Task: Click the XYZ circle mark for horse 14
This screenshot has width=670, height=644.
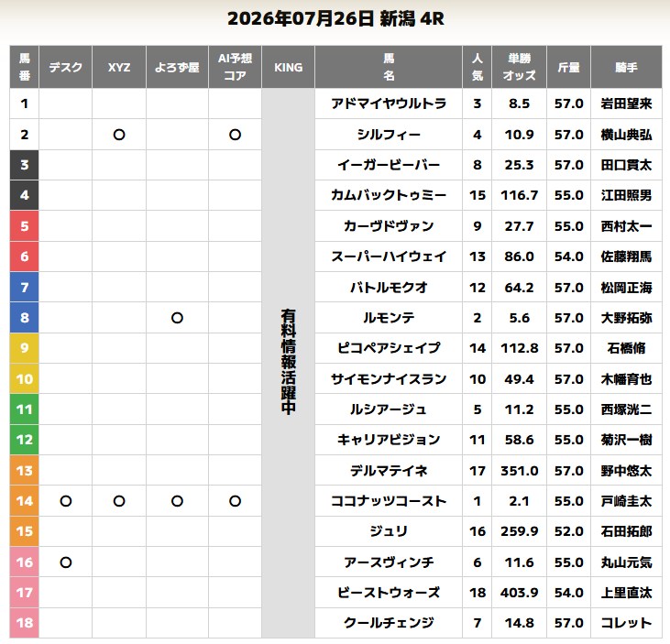Action: click(119, 501)
